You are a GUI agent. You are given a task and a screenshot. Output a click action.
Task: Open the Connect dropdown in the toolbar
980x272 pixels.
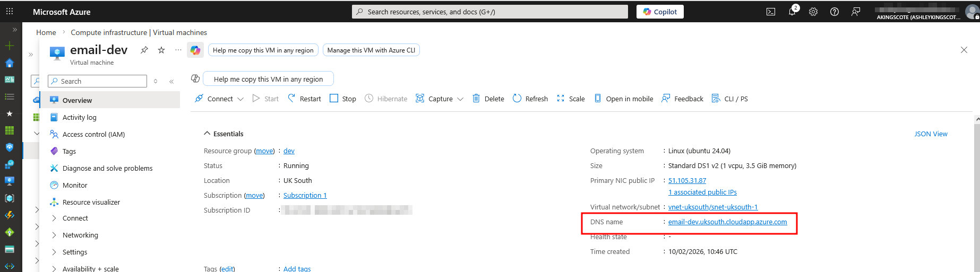coord(219,99)
